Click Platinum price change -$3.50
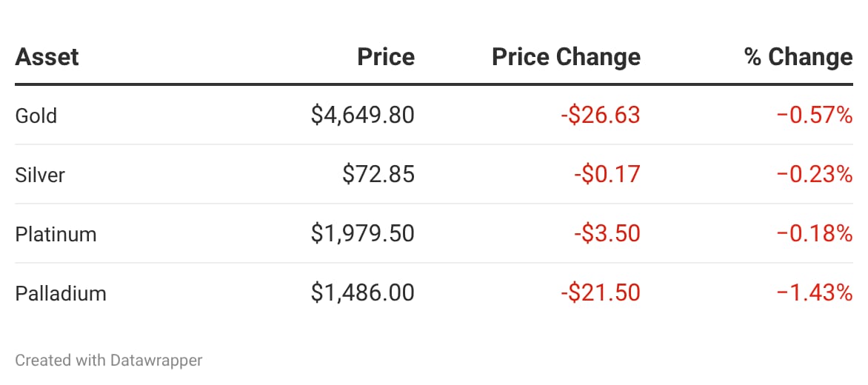Screen dimensions: 868x385 607,234
